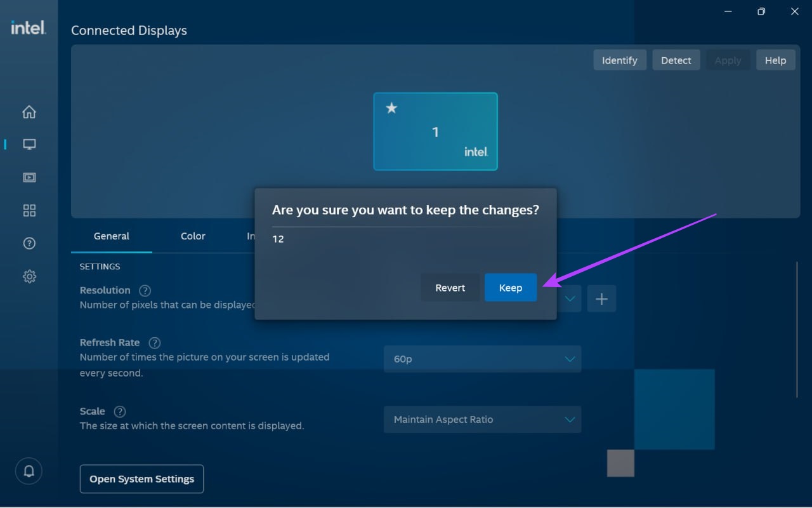Viewport: 812px width, 508px height.
Task: Add a custom resolution with the plus button
Action: pos(601,298)
